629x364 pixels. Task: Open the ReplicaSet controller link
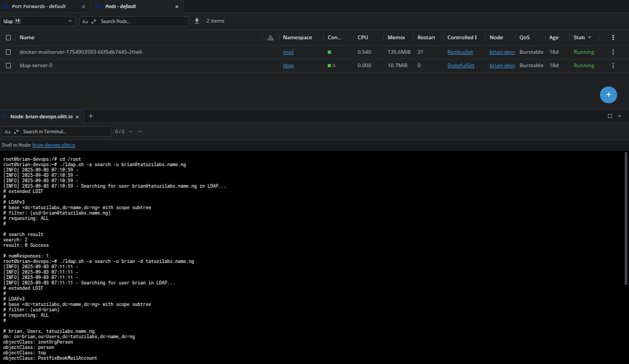(x=460, y=52)
